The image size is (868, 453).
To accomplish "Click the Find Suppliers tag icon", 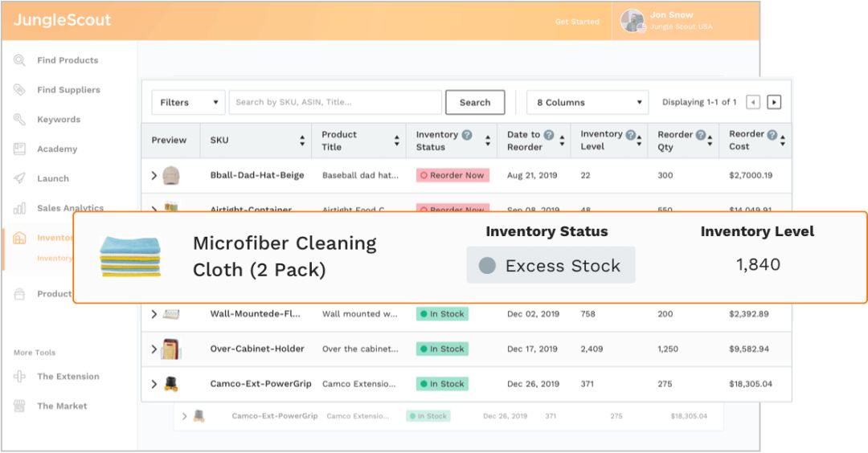I will click(x=19, y=90).
